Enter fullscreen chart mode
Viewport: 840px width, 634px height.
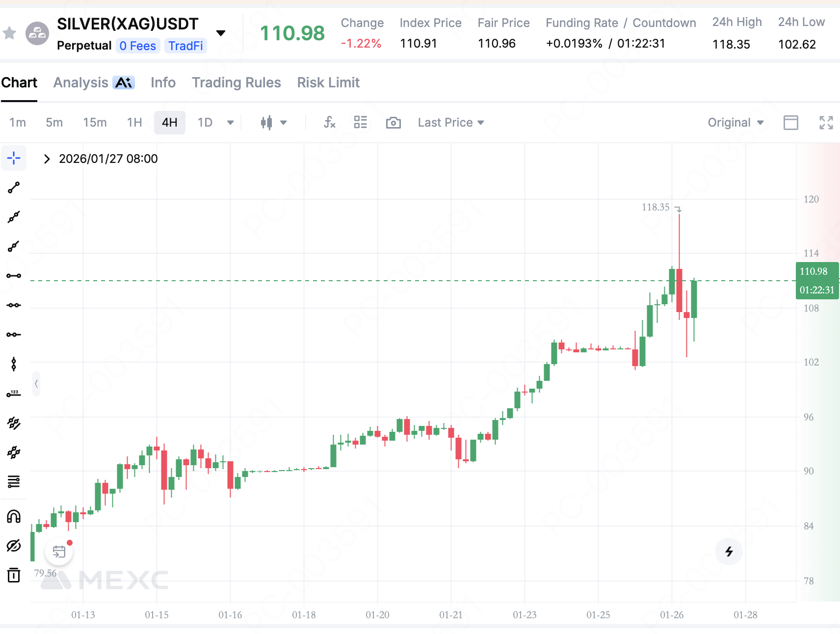[826, 123]
